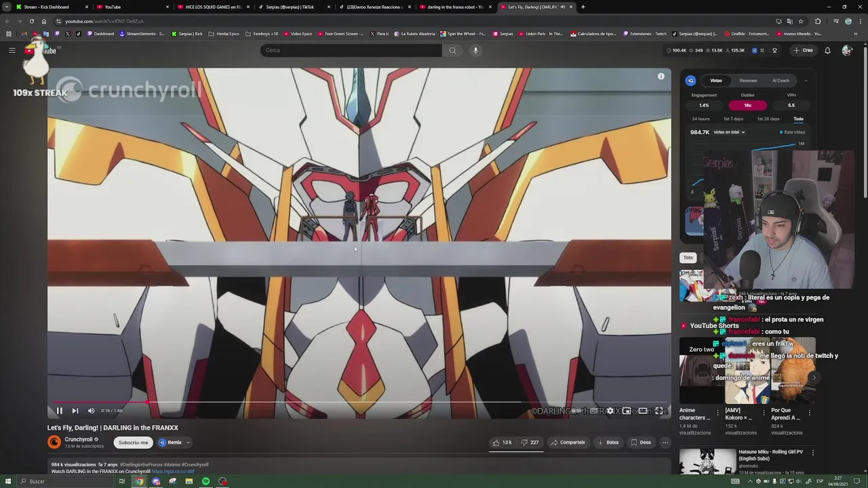
Task: Open the AI Coach tab
Action: click(x=781, y=81)
